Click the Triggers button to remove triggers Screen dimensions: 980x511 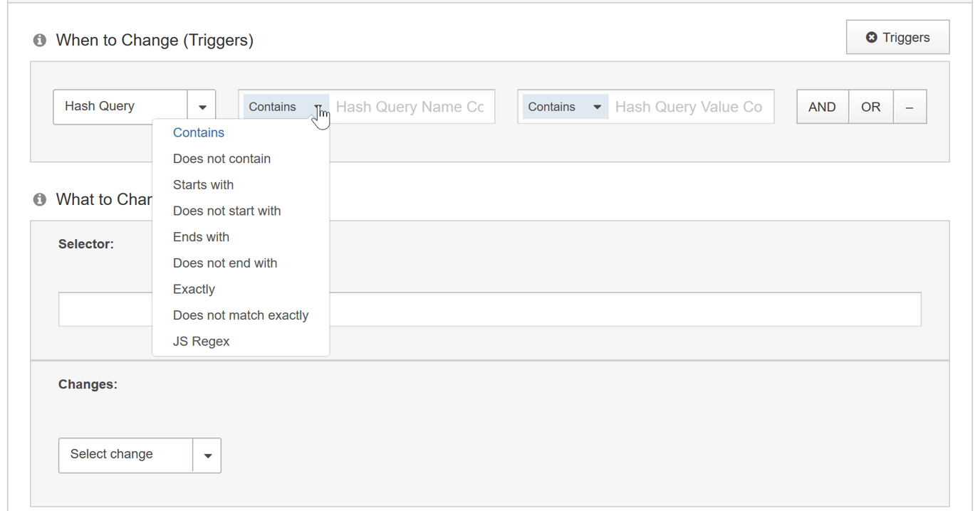897,36
